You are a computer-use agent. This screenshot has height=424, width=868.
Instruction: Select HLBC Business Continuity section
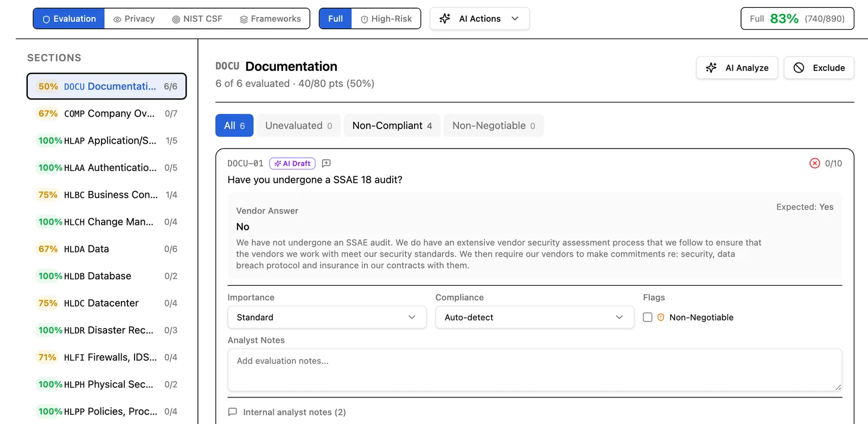pos(106,195)
